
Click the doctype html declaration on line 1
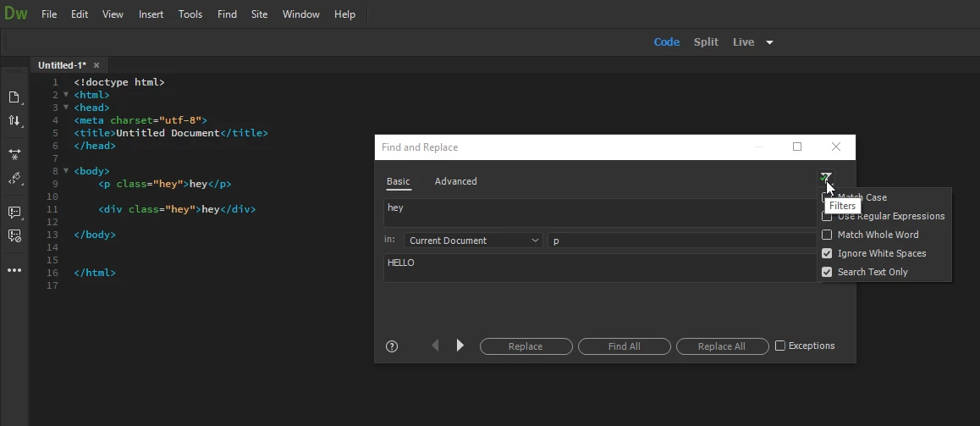click(119, 82)
